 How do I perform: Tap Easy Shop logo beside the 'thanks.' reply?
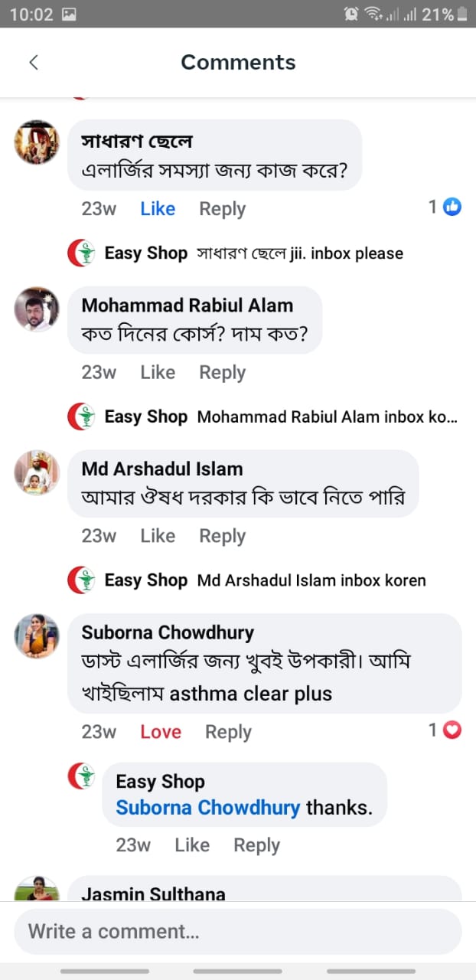point(82,776)
